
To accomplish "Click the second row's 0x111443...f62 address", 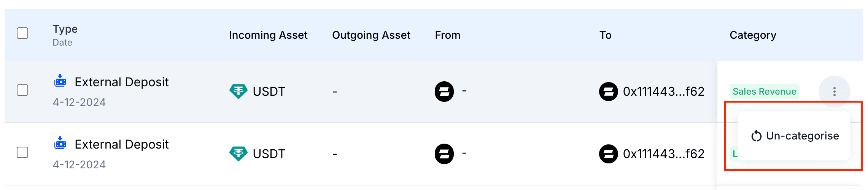I will [663, 154].
